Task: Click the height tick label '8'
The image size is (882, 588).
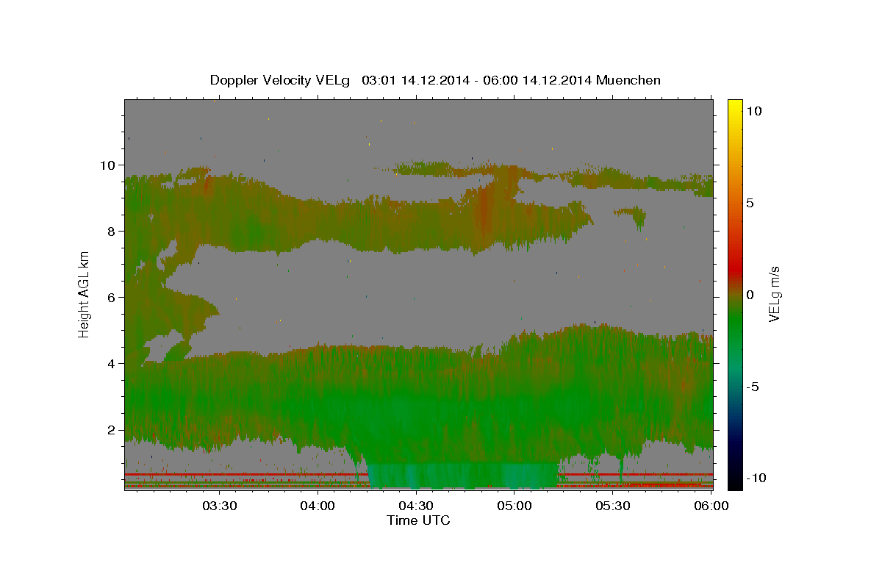Action: (x=112, y=232)
